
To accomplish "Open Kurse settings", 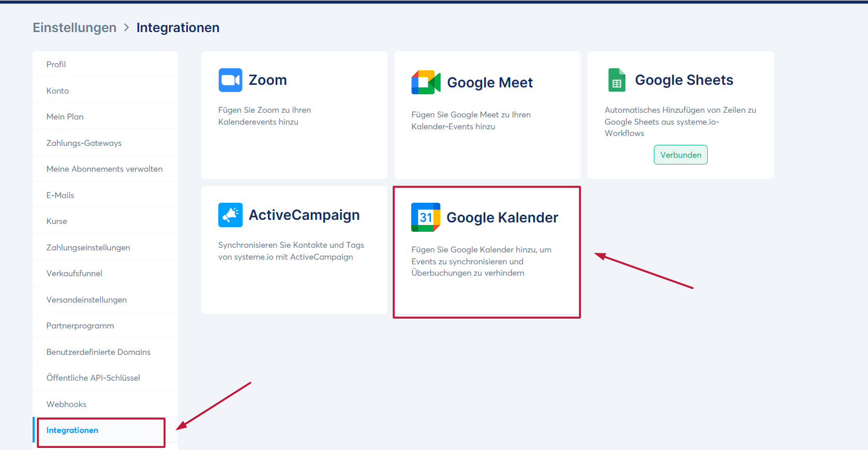I will tap(106, 221).
